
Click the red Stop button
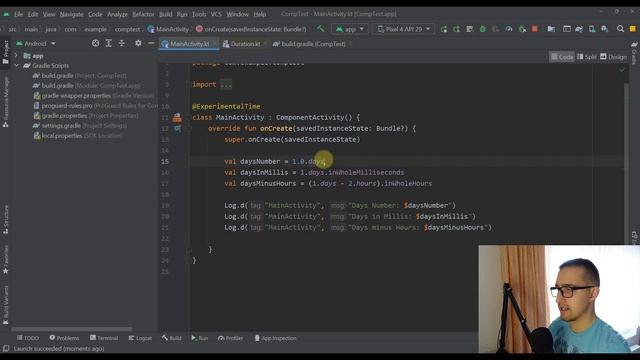click(534, 29)
